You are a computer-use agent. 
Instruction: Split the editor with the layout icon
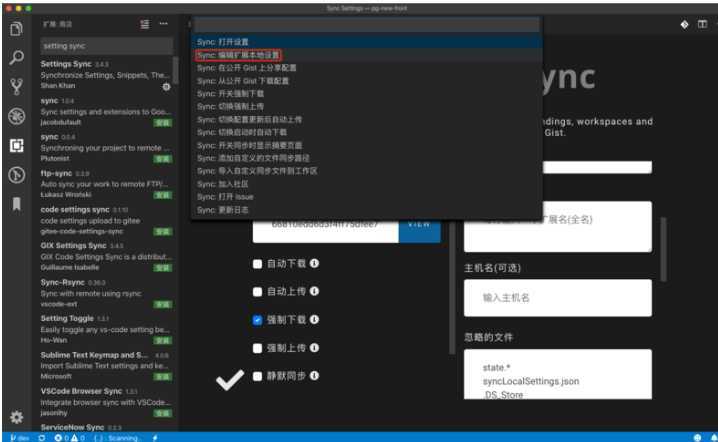pos(702,24)
